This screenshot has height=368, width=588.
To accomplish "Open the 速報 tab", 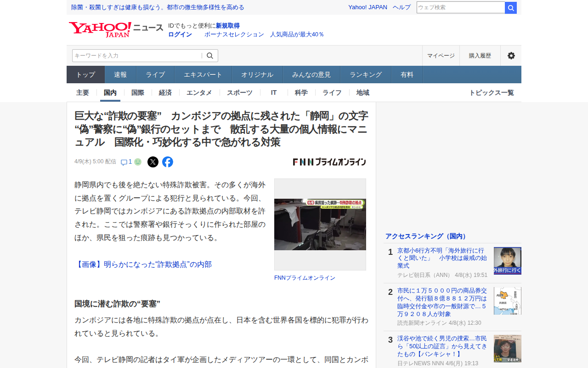I will tap(120, 75).
